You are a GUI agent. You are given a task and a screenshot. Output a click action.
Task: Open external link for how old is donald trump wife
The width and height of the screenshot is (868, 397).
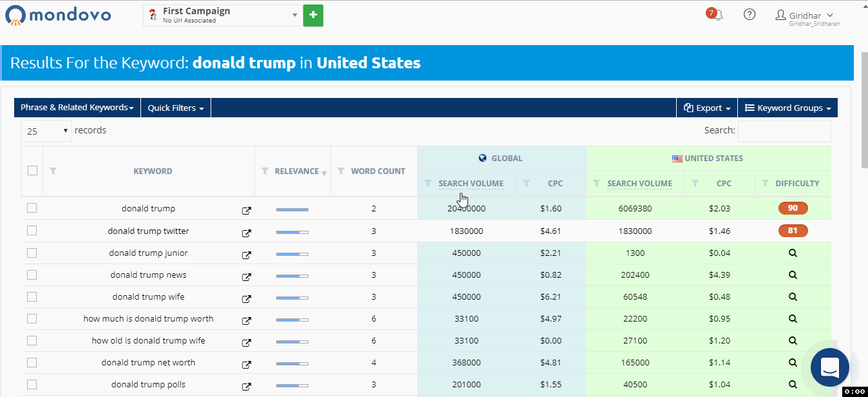246,342
